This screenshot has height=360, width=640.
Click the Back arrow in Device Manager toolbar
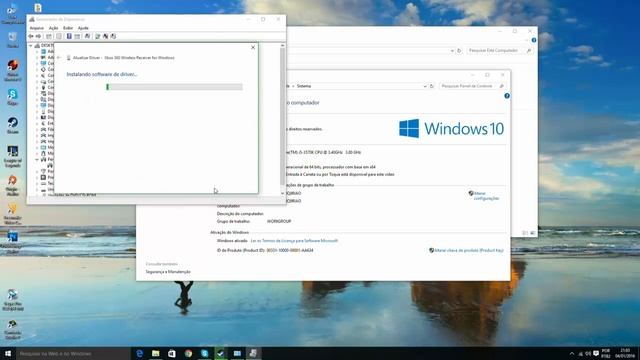[x=31, y=36]
